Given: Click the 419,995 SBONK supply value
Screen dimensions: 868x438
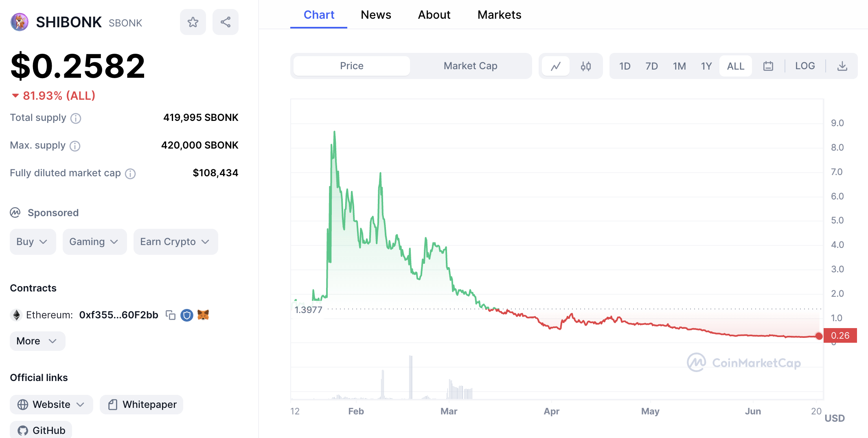Looking at the screenshot, I should tap(201, 118).
